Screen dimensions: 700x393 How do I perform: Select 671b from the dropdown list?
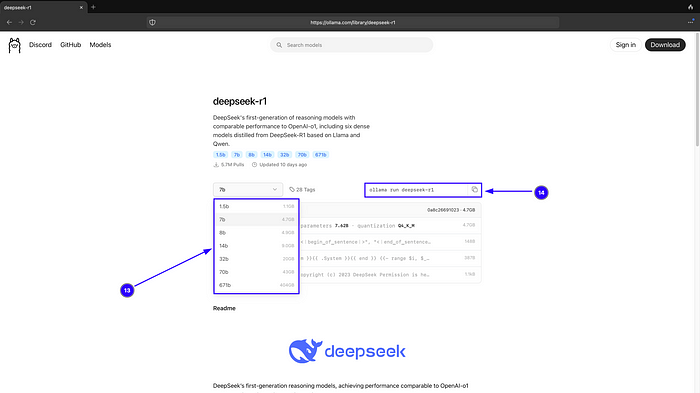click(x=256, y=285)
